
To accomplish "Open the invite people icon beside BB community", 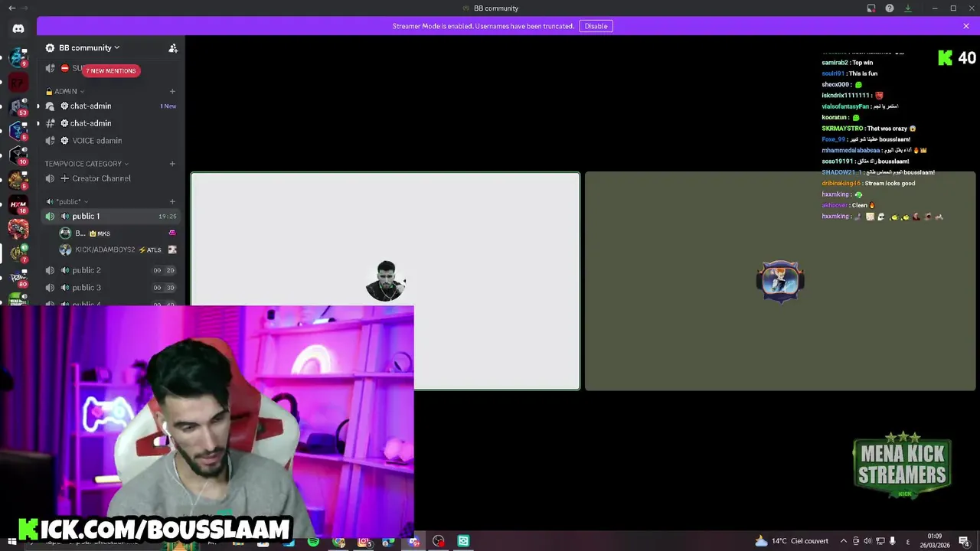I will pyautogui.click(x=173, y=48).
